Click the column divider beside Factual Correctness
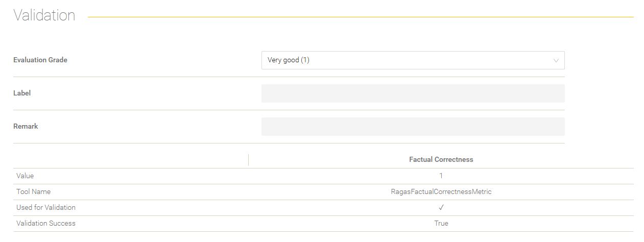The height and width of the screenshot is (242, 644). (x=248, y=160)
